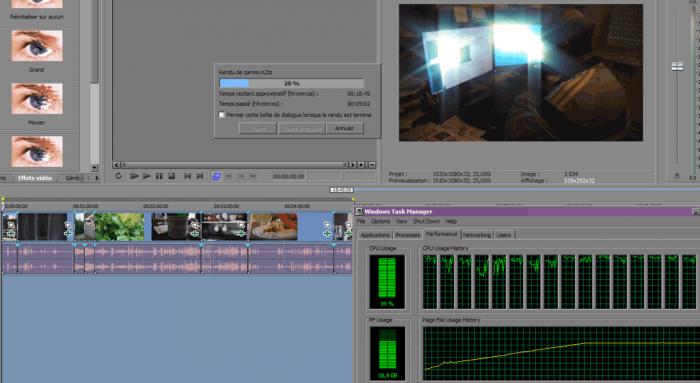700x383 pixels.
Task: Select the 'Réinitialiser sur aucun' preset thumbnail
Action: (x=37, y=4)
